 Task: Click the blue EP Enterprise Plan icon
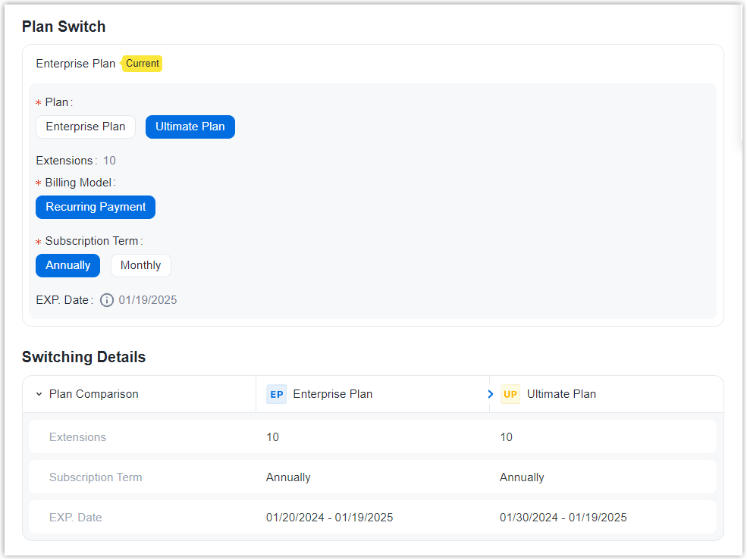[x=277, y=394]
